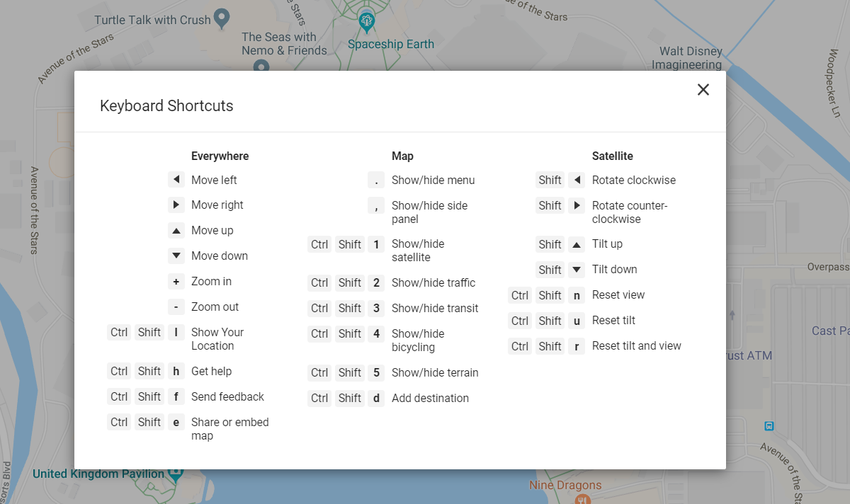850x504 pixels.
Task: Click the 'Reset view' label
Action: 618,295
